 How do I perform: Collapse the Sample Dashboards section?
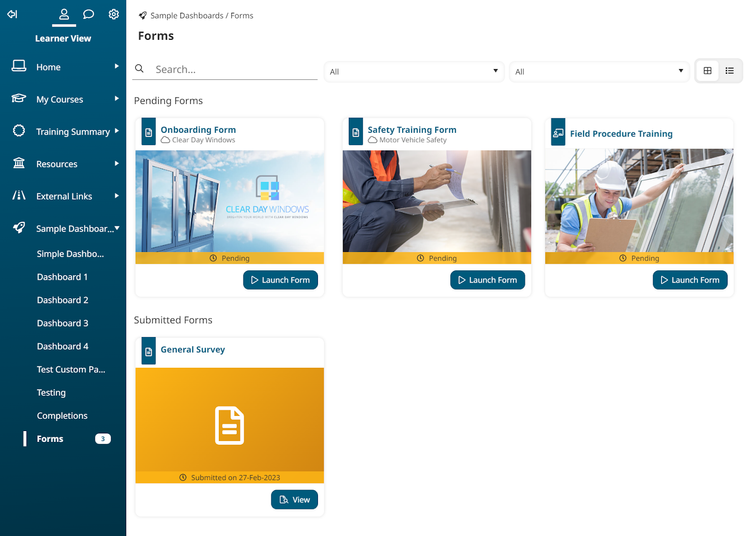[118, 228]
